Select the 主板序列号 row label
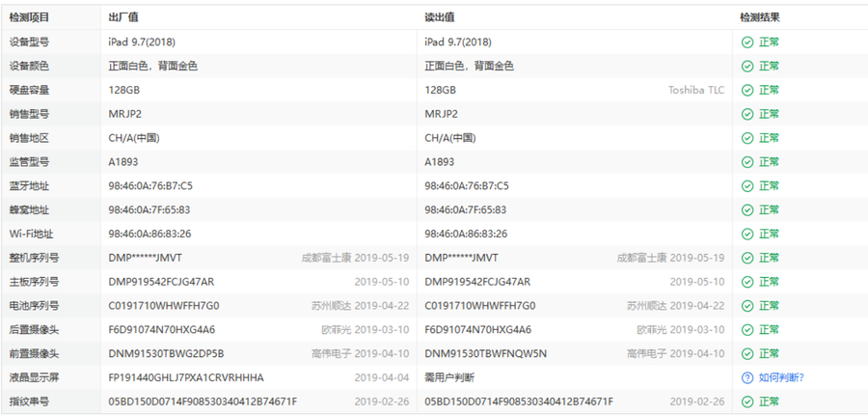Image resolution: width=868 pixels, height=416 pixels. point(35,282)
